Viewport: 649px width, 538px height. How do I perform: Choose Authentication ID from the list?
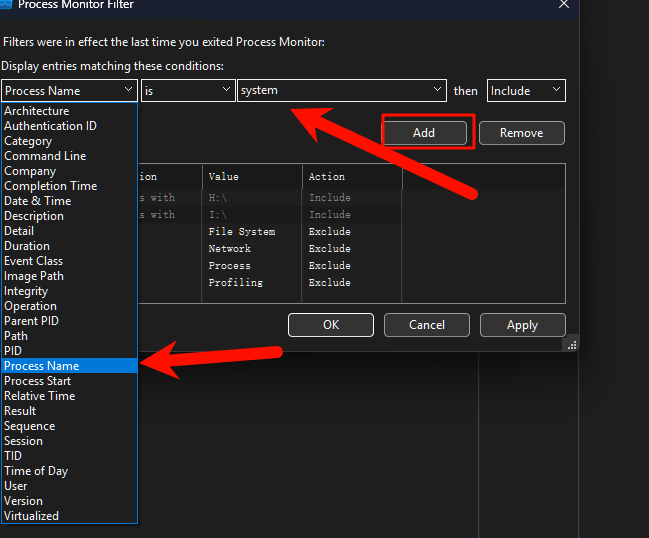coord(70,126)
